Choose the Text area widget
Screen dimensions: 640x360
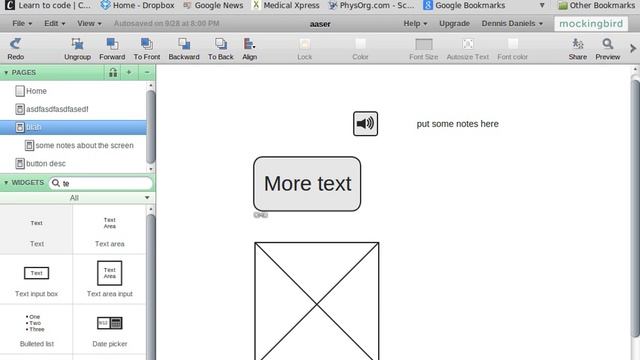[x=109, y=230]
